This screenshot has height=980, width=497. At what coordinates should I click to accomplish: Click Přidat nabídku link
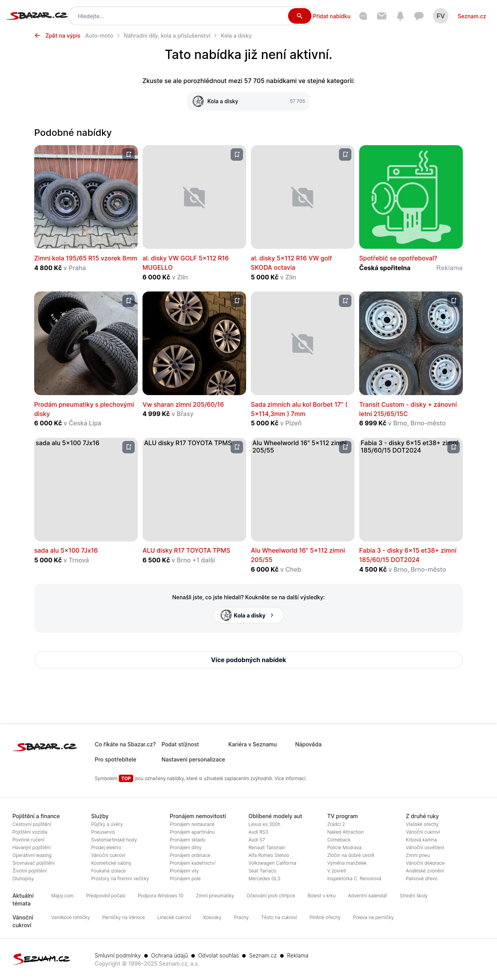point(332,16)
